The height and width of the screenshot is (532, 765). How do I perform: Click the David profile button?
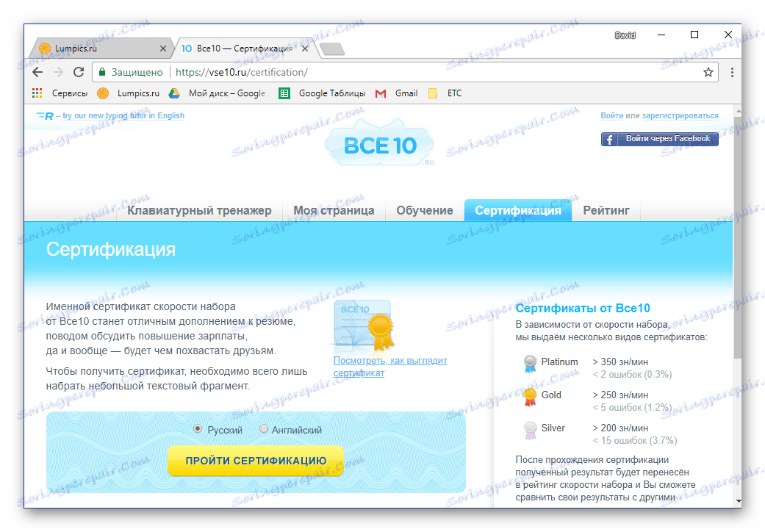coord(625,35)
